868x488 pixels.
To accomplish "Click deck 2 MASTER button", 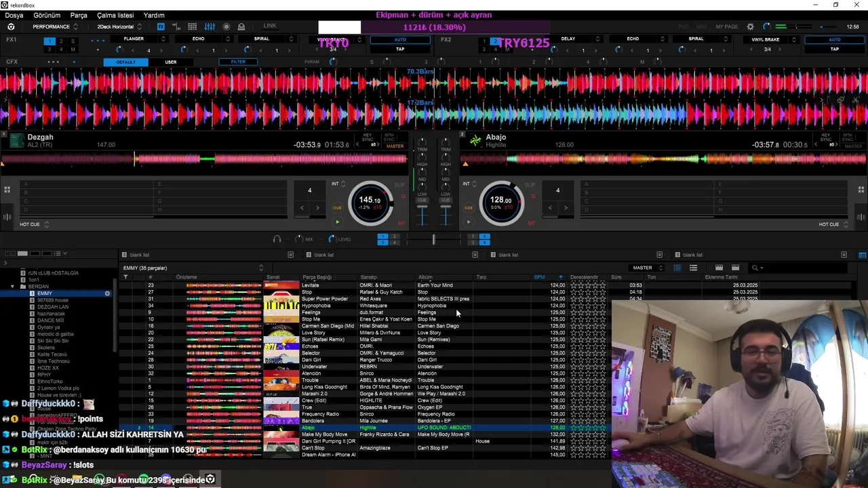I will (853, 146).
